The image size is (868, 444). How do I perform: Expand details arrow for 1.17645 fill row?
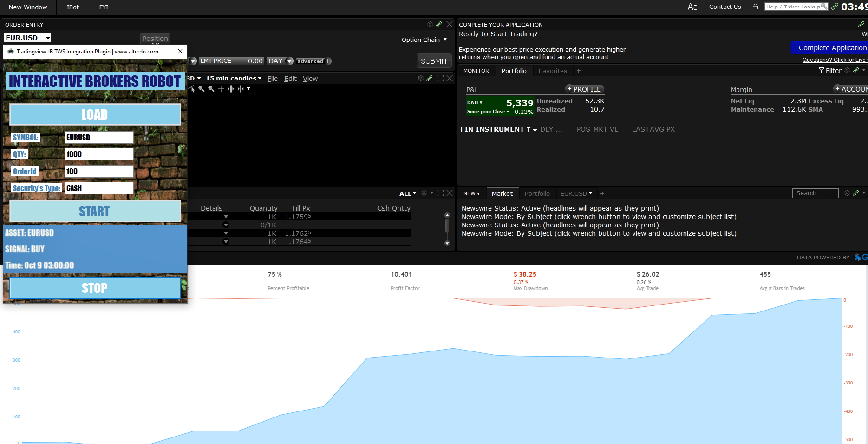[x=226, y=242]
